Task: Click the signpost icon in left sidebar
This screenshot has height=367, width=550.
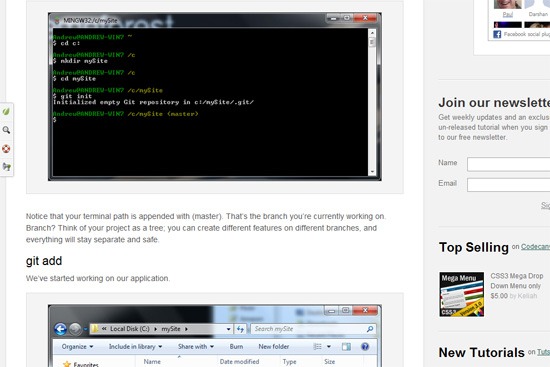Action: tap(6, 167)
